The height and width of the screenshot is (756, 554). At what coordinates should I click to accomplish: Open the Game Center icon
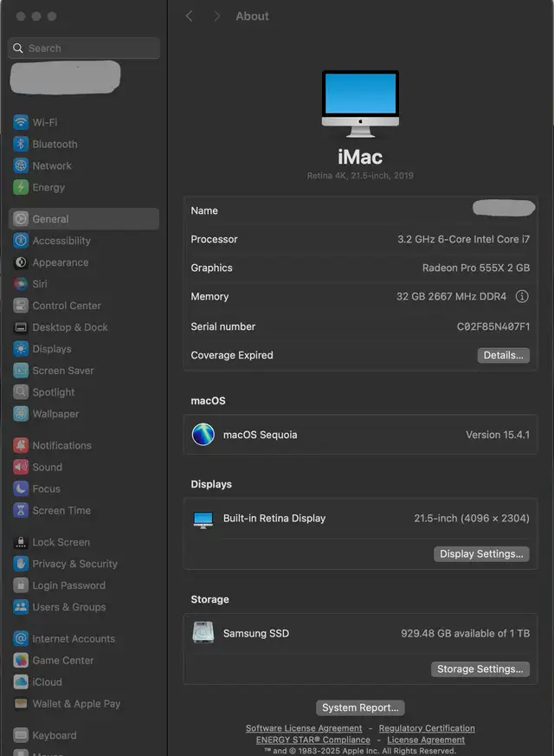(21, 660)
